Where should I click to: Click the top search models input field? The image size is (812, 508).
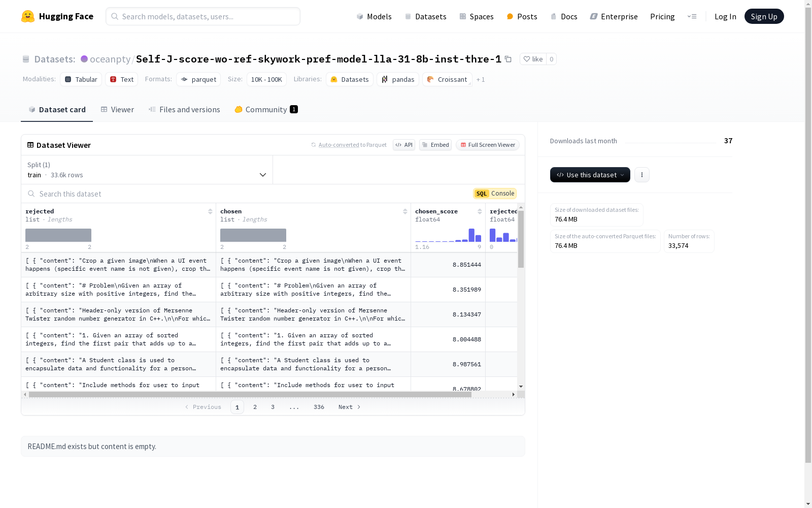(x=203, y=16)
